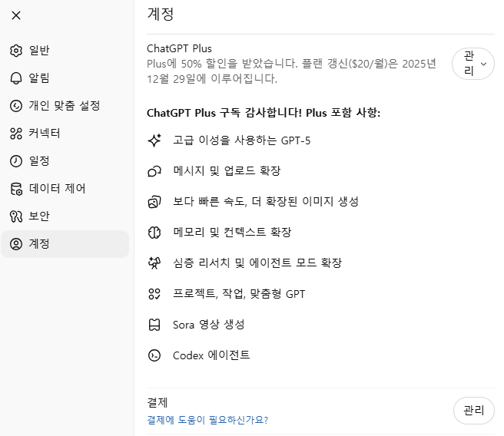Open the 결제에 도움이 필요하신가요? link
This screenshot has height=436, width=504.
(207, 420)
